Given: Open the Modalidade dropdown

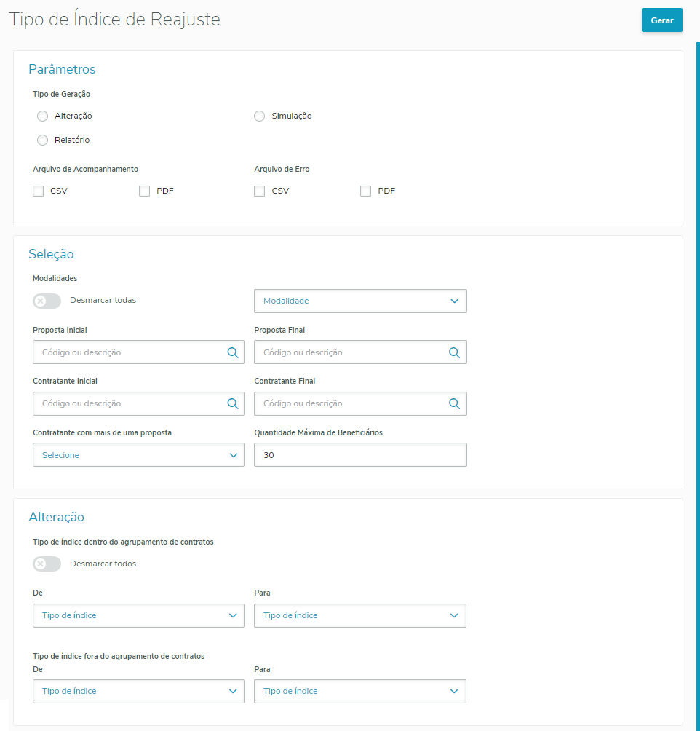Looking at the screenshot, I should point(360,301).
